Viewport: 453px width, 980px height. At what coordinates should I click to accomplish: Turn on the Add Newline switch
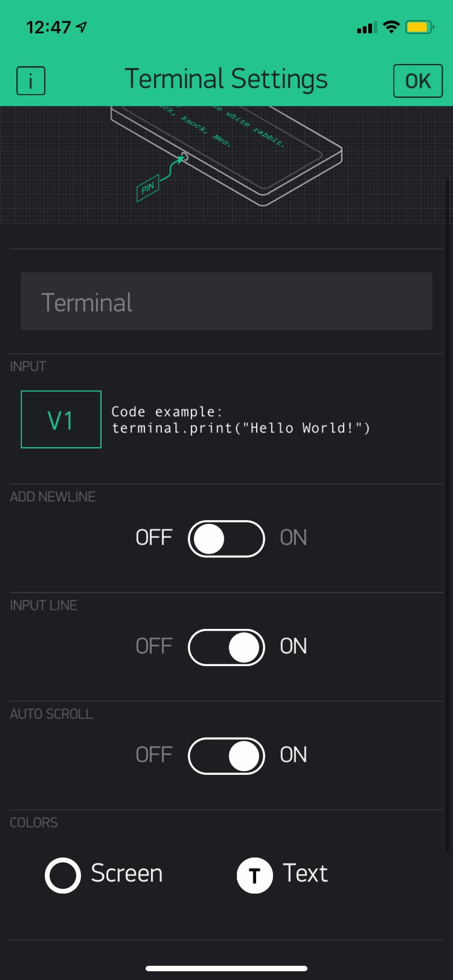(226, 539)
